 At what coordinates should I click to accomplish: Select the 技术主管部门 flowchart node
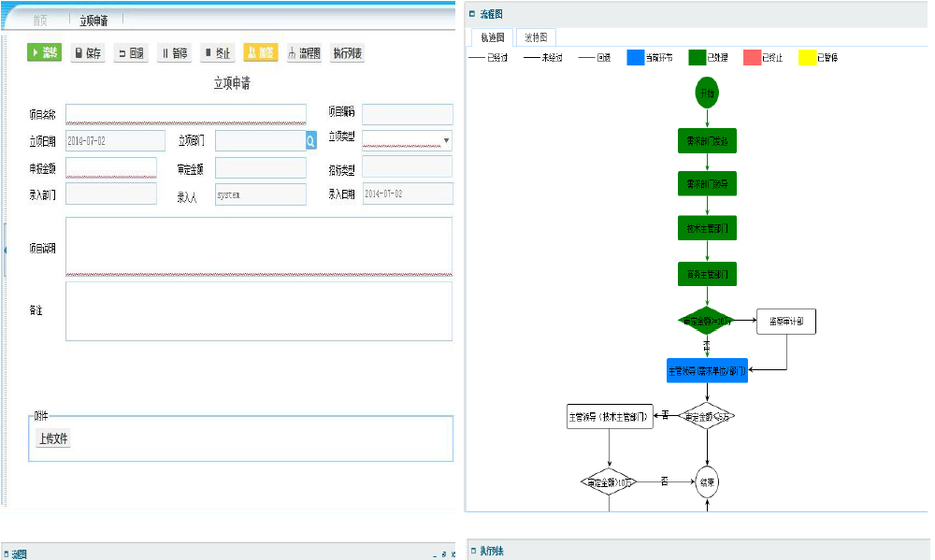pyautogui.click(x=707, y=228)
